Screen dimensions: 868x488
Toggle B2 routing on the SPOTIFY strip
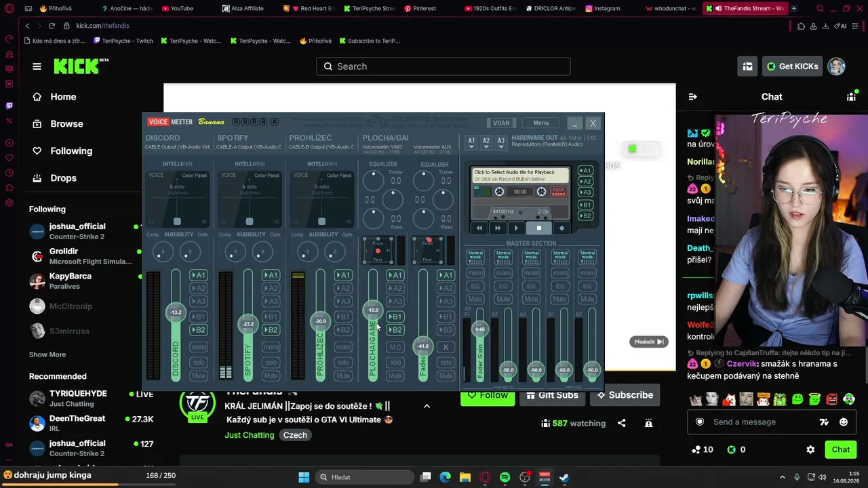point(271,330)
